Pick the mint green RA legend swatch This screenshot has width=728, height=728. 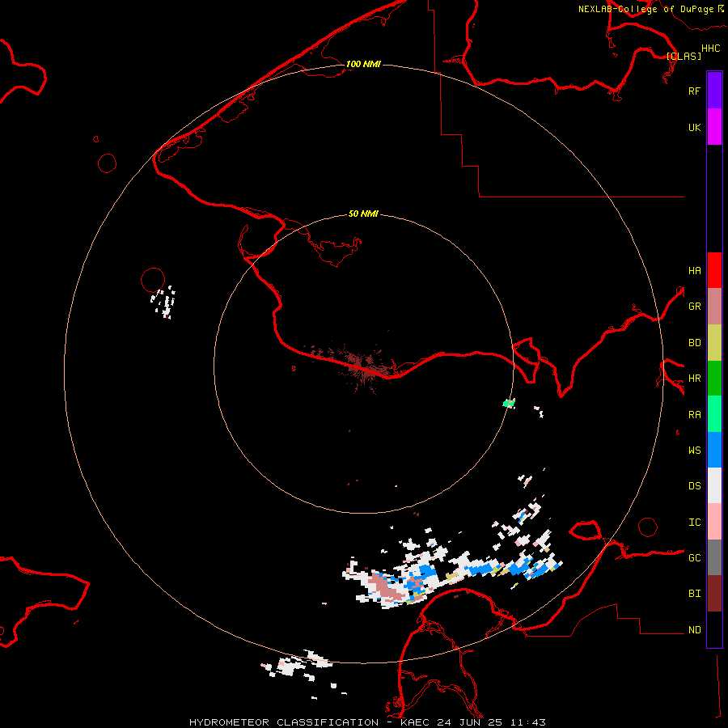point(714,414)
